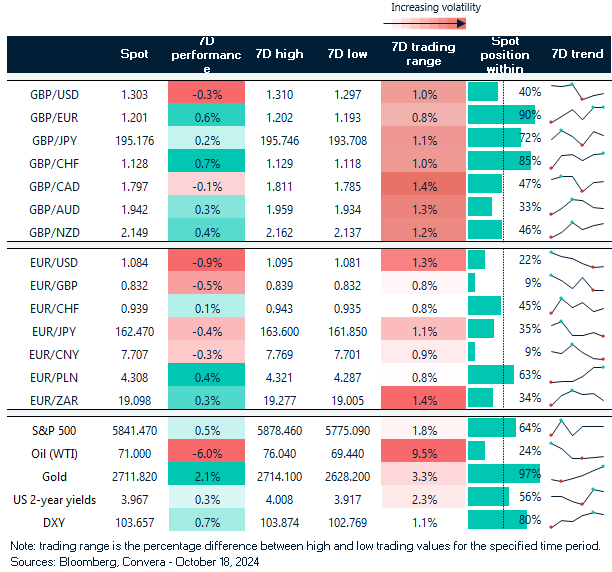The width and height of the screenshot is (612, 572).
Task: Select the Spot column header
Action: coord(134,54)
